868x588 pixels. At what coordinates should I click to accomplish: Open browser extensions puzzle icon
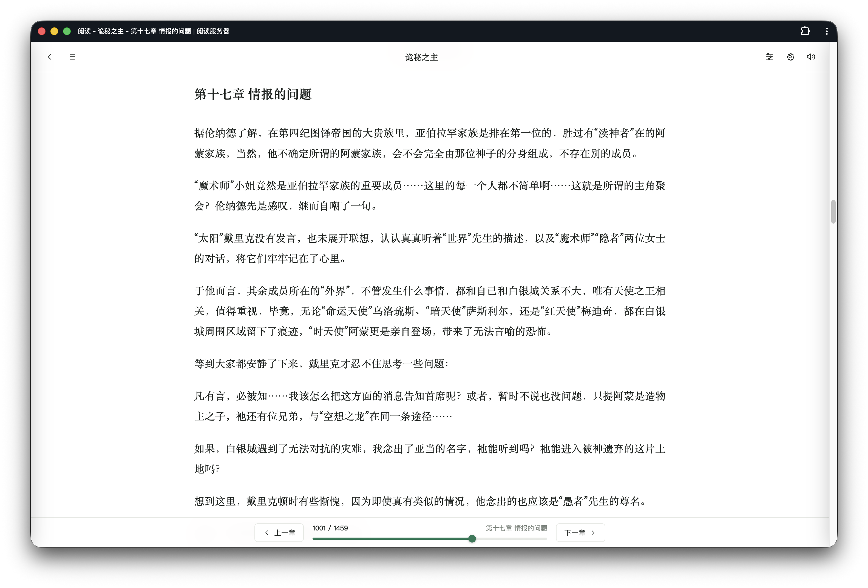click(805, 31)
